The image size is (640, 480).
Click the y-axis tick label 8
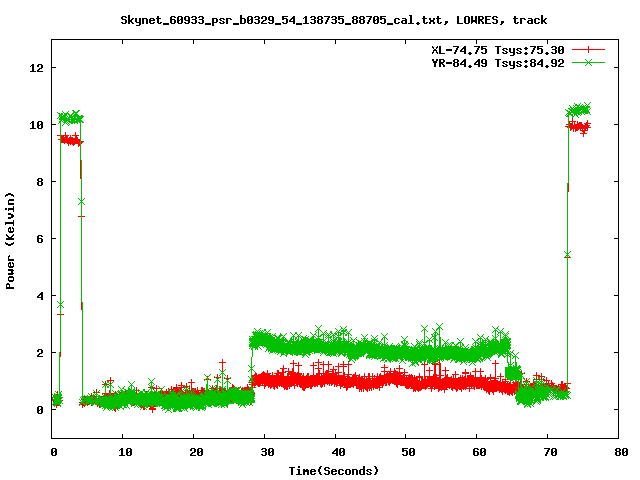[40, 182]
